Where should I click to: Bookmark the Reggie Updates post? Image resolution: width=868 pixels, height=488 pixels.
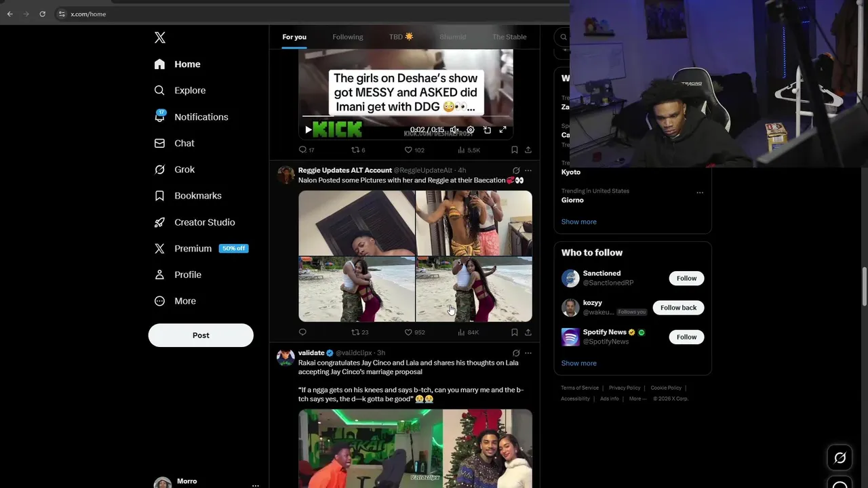(x=515, y=332)
